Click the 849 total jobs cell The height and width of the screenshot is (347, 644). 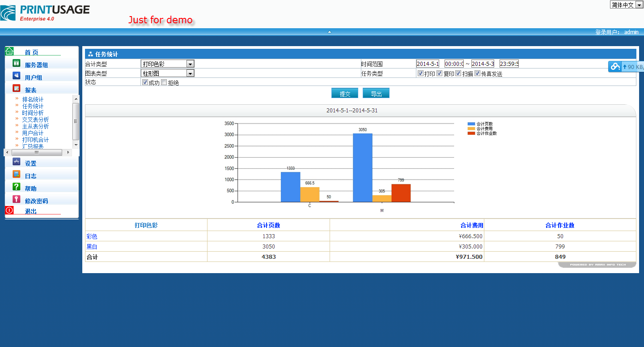tap(560, 257)
